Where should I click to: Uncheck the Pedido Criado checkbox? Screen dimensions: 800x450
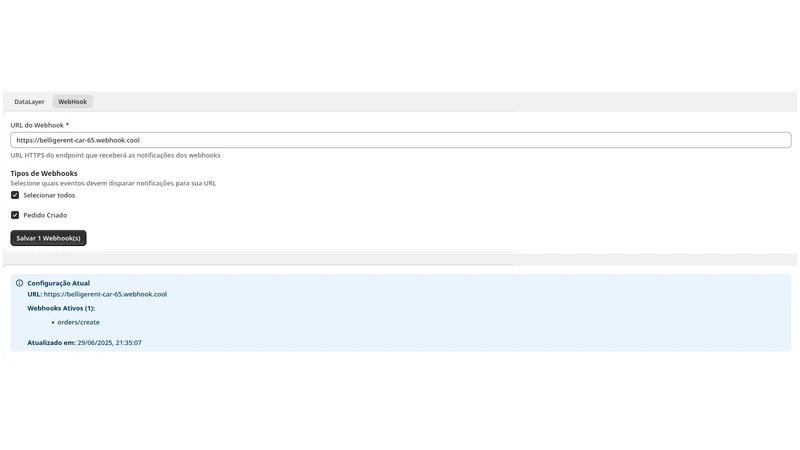(x=15, y=215)
